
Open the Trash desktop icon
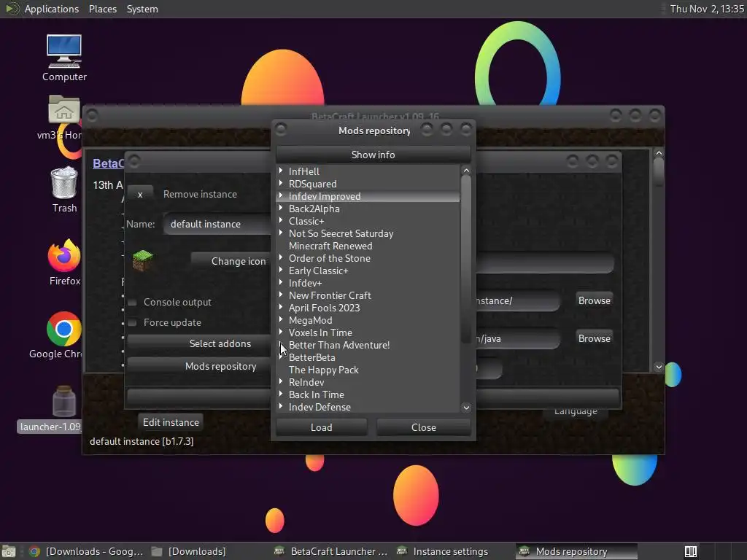64,182
